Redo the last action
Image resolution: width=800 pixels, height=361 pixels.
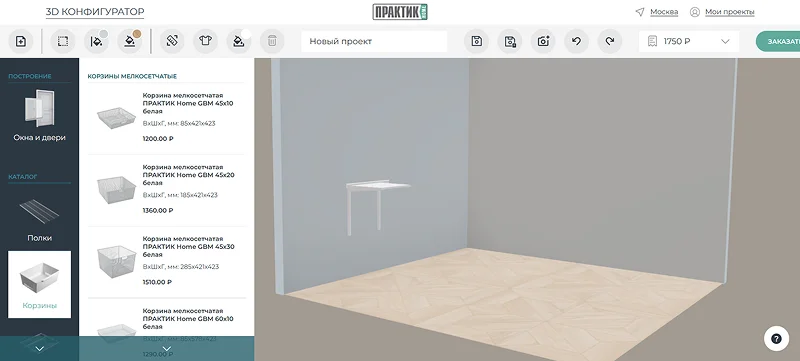[x=610, y=41]
